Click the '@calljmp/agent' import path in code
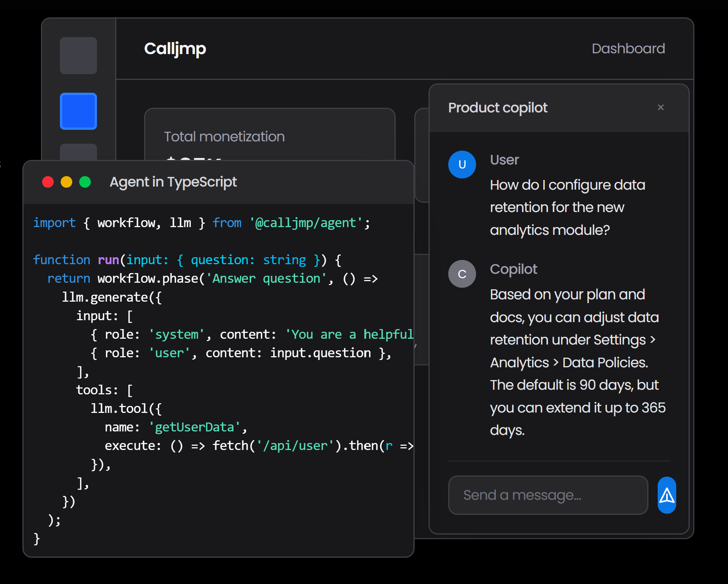Viewport: 728px width, 584px height. coord(305,222)
